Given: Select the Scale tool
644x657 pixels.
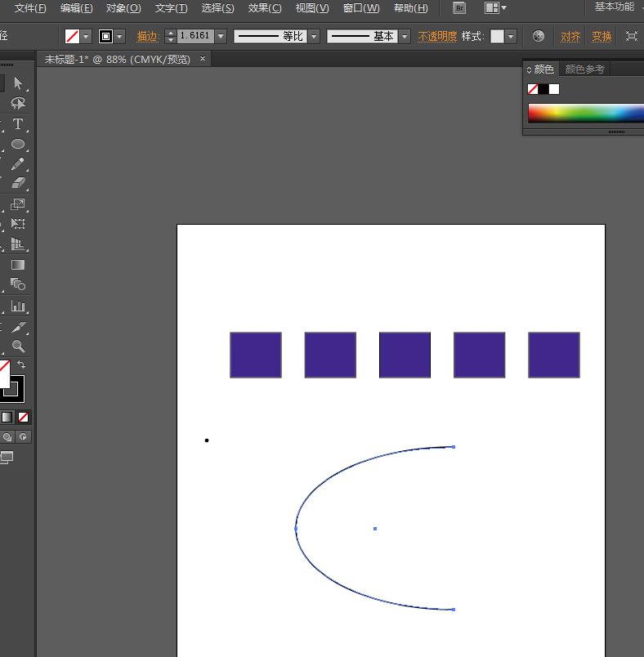Looking at the screenshot, I should click(x=18, y=204).
